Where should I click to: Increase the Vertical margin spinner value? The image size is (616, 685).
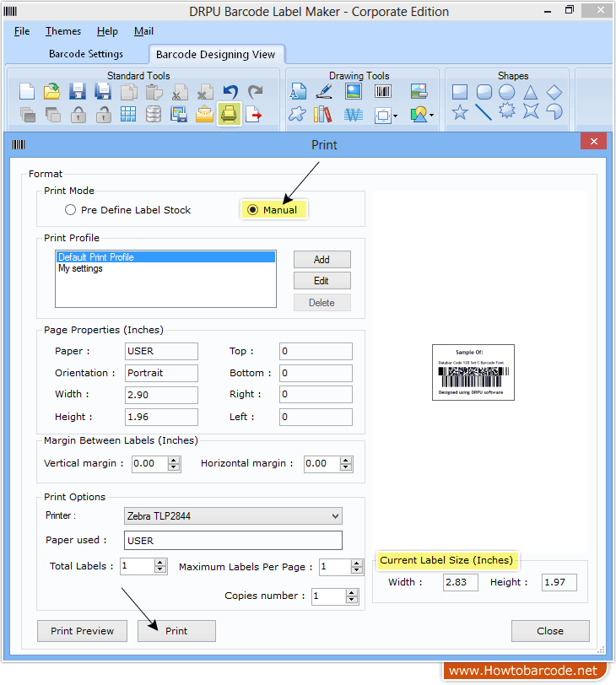click(x=174, y=460)
